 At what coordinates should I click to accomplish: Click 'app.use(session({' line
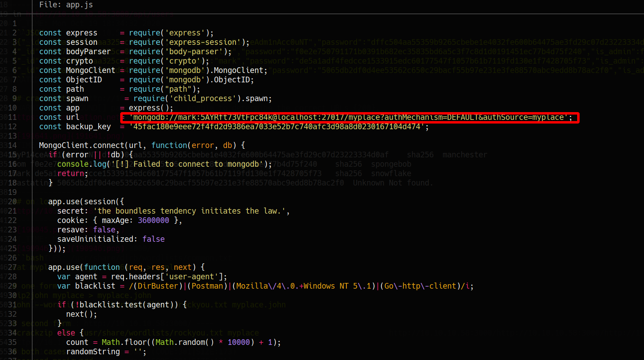tap(86, 202)
